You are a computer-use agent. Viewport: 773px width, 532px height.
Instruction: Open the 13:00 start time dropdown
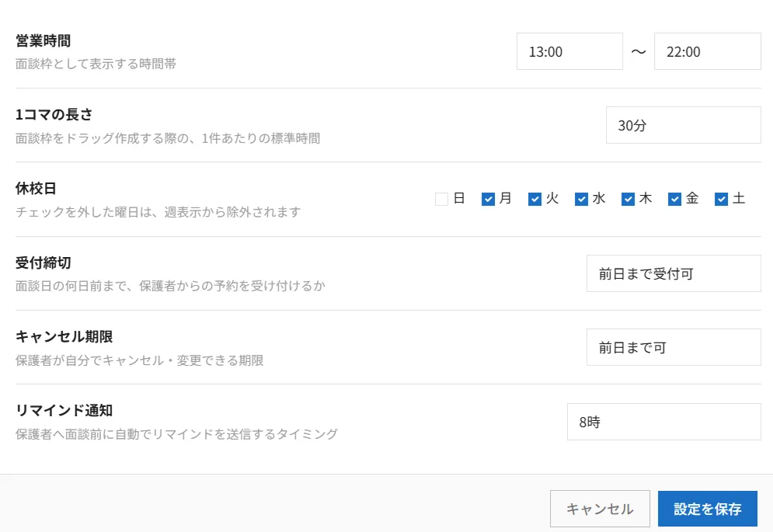click(x=570, y=51)
